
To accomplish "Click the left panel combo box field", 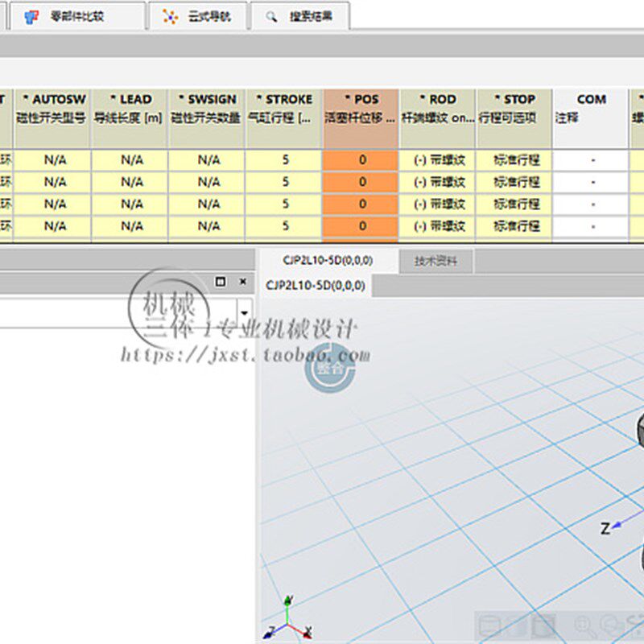I will 119,313.
